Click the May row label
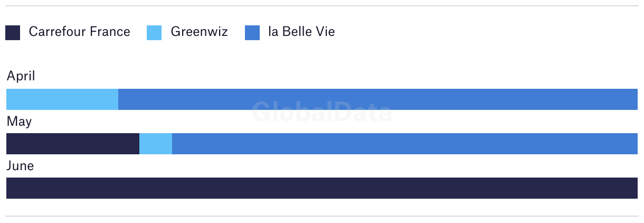Viewport: 644px width, 223px height. (x=20, y=122)
